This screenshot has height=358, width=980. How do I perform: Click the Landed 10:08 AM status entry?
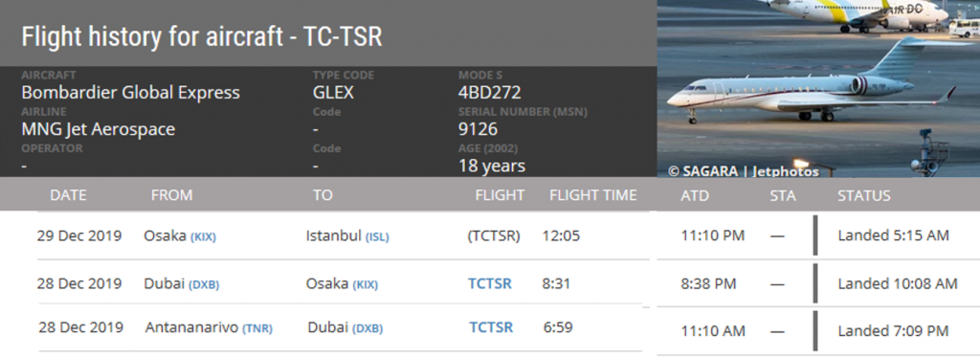(898, 283)
